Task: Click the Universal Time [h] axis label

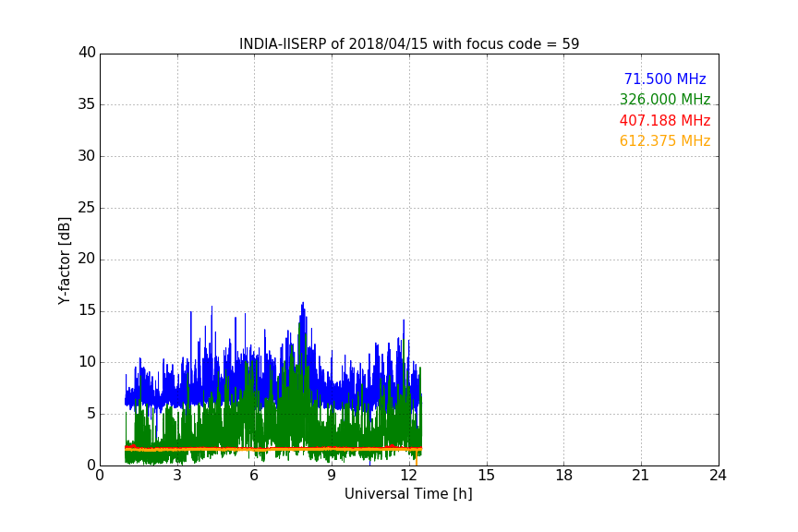Action: click(x=408, y=494)
